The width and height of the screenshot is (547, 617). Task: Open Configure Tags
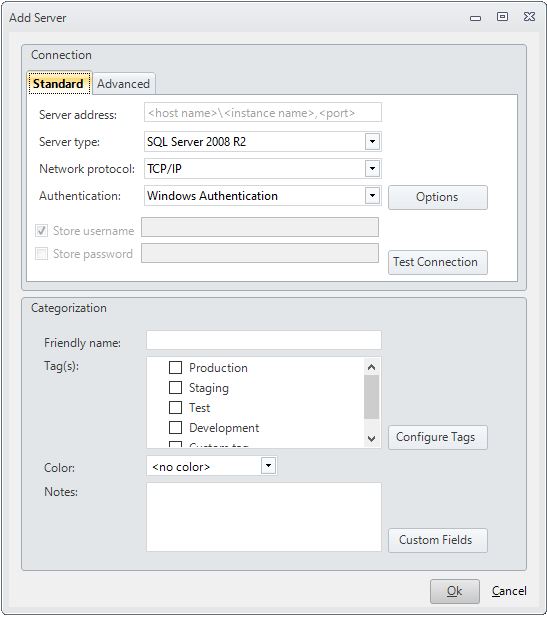pos(438,437)
